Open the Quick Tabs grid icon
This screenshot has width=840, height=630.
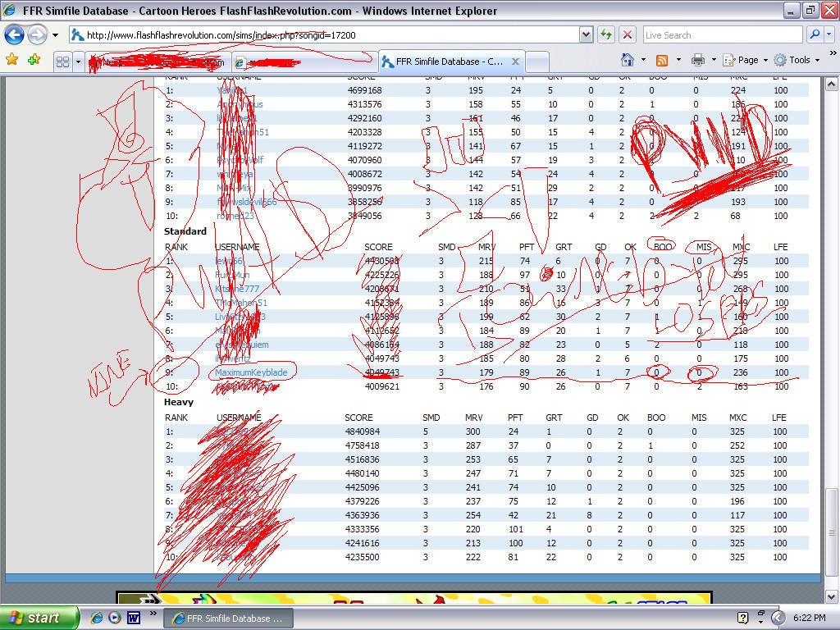[x=64, y=60]
